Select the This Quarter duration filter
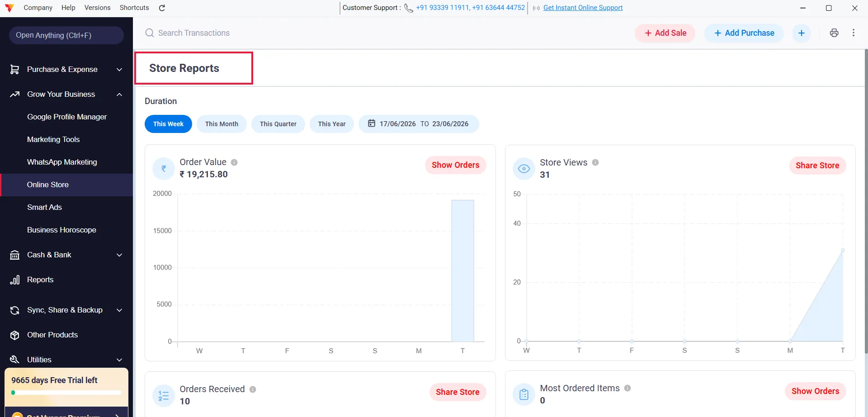 278,124
